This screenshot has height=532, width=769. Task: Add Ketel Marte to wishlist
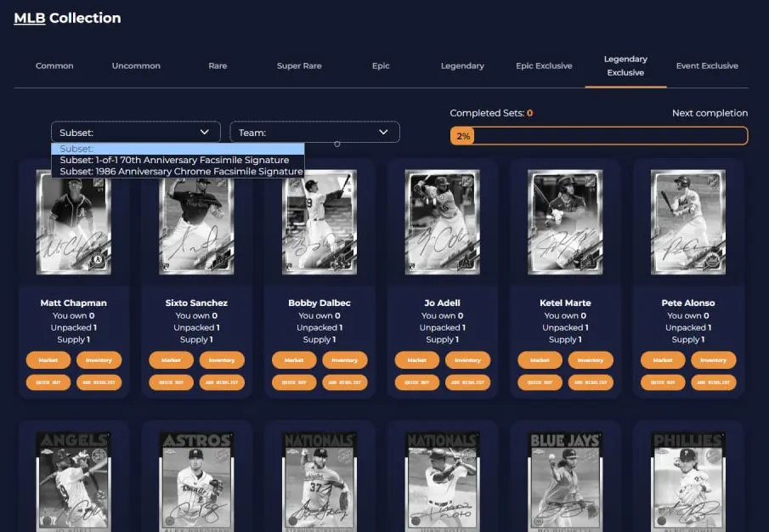coord(591,382)
